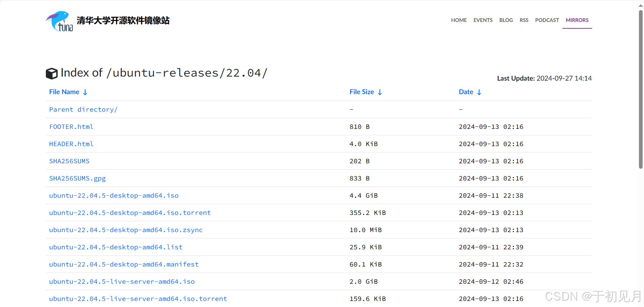Open ubuntu-22.04.5-desktop-amd64.manifest
Screen dimensions: 644x307
point(124,264)
